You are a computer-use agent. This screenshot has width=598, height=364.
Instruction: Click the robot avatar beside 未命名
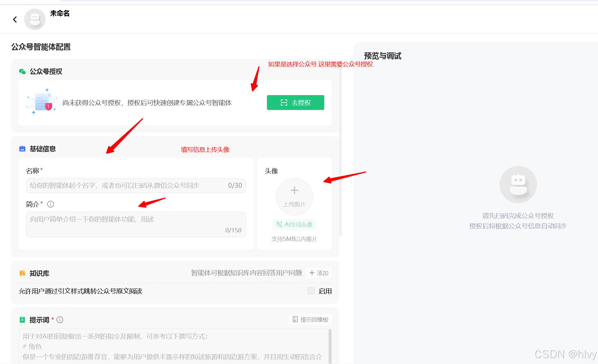click(35, 20)
